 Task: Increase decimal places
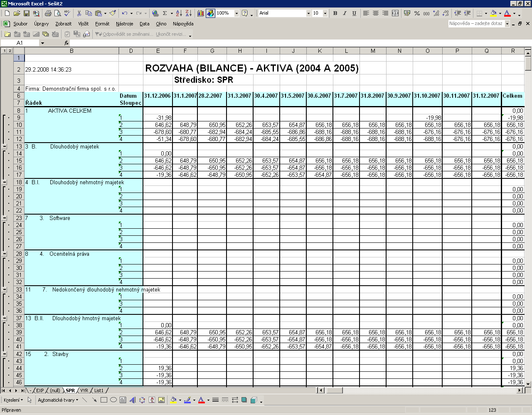click(436, 13)
